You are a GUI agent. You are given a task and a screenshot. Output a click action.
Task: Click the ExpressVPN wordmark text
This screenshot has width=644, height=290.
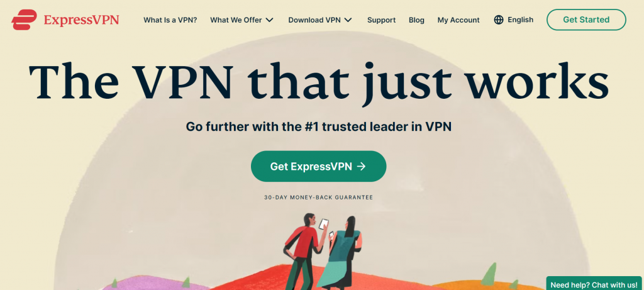point(81,20)
